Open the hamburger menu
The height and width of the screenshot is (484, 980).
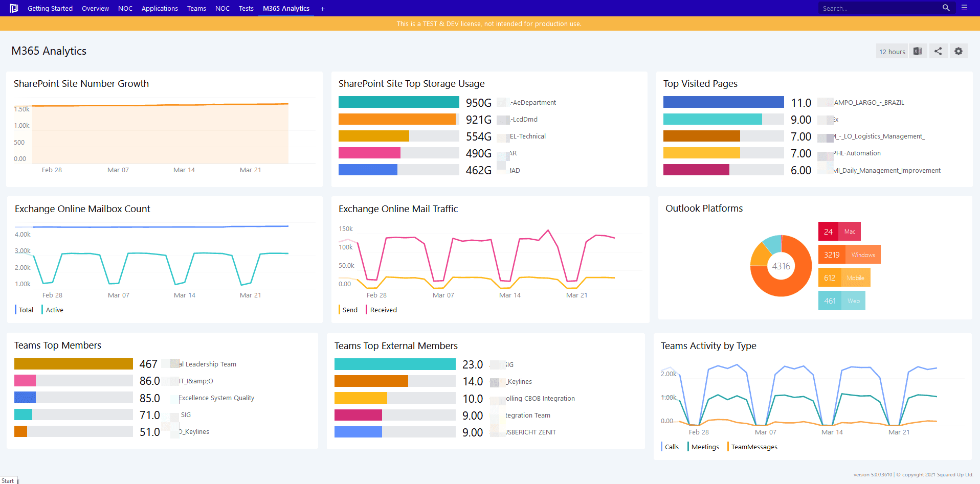964,8
